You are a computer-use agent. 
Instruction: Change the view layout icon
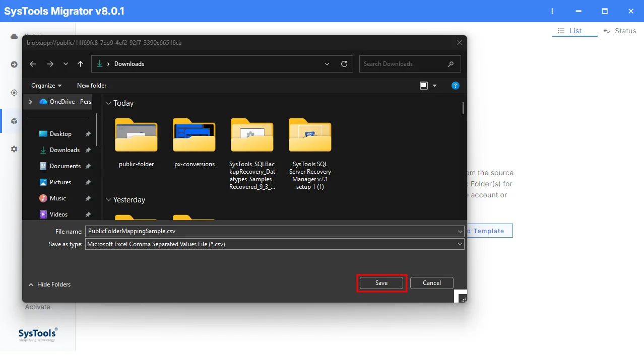click(424, 86)
